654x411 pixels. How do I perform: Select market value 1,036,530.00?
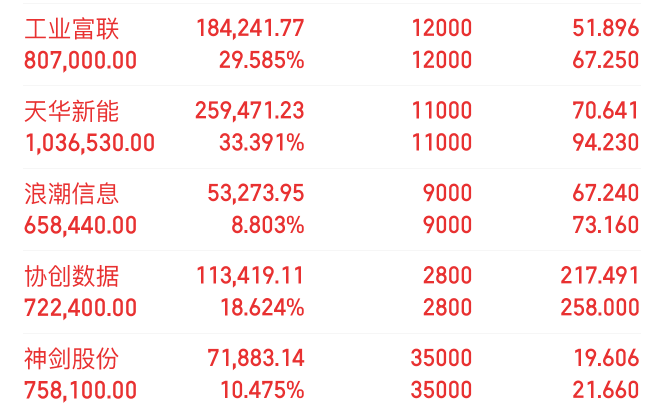coord(90,143)
